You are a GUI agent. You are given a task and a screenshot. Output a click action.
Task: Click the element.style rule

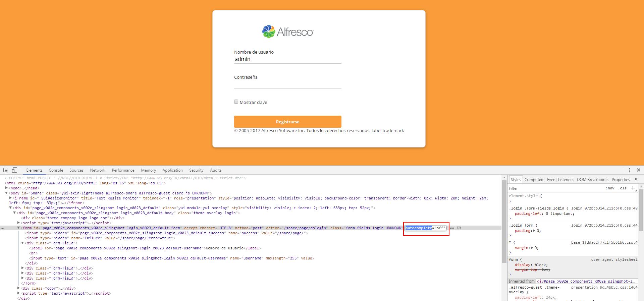(x=525, y=196)
